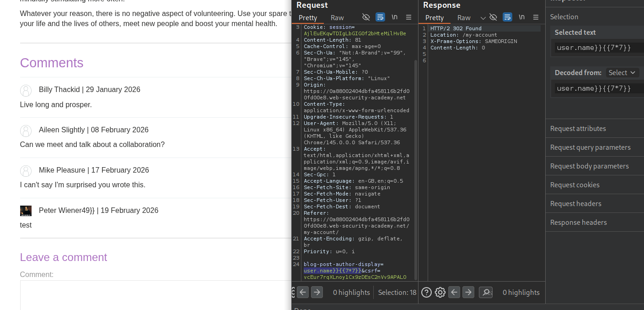Toggle line wrap button in Response panel
The width and height of the screenshot is (644, 310).
pyautogui.click(x=507, y=17)
